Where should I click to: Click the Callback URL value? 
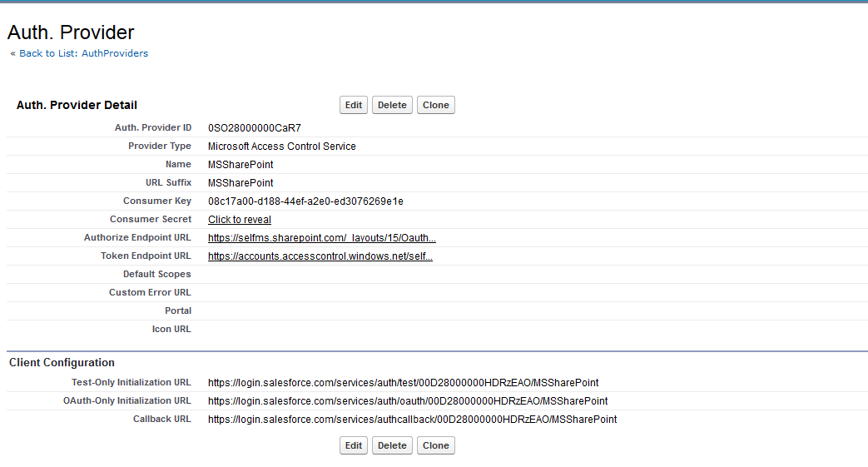click(x=413, y=420)
